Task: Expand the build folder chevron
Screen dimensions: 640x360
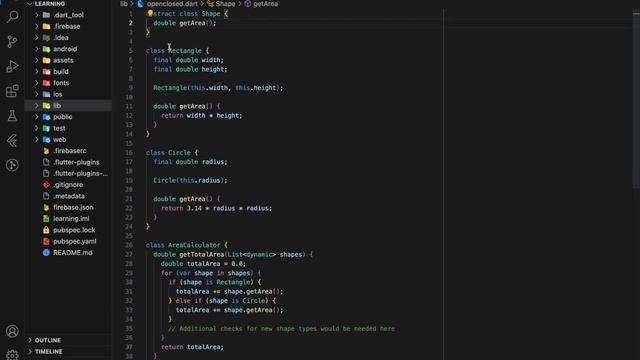Action: 36,71
